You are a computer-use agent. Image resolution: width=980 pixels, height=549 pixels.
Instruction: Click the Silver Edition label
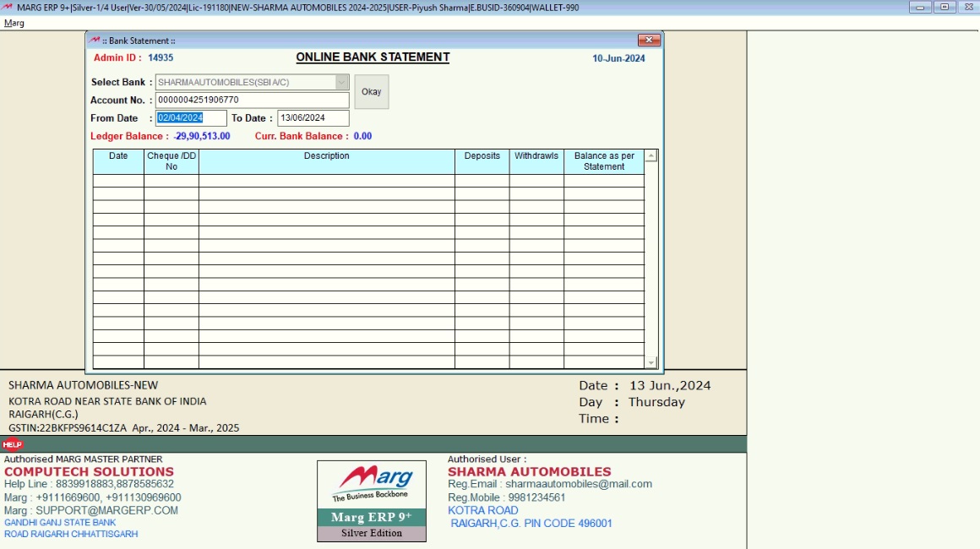click(x=372, y=534)
